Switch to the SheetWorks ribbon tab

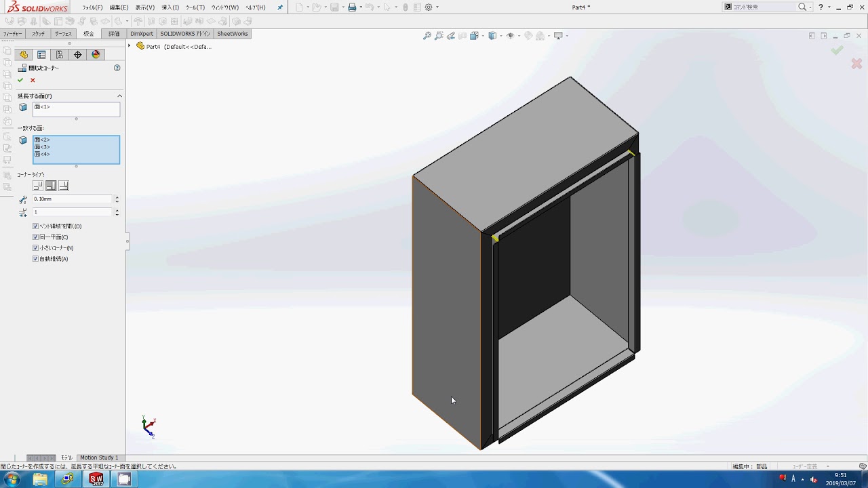pyautogui.click(x=233, y=34)
